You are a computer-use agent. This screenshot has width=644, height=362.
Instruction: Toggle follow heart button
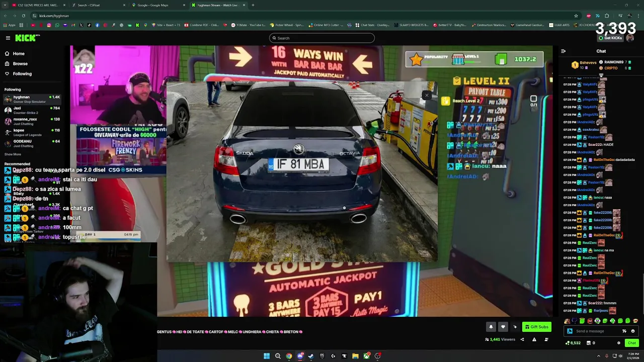tap(503, 327)
